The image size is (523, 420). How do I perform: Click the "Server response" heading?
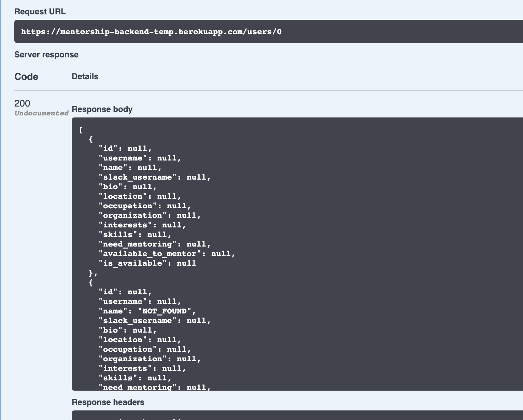click(46, 55)
